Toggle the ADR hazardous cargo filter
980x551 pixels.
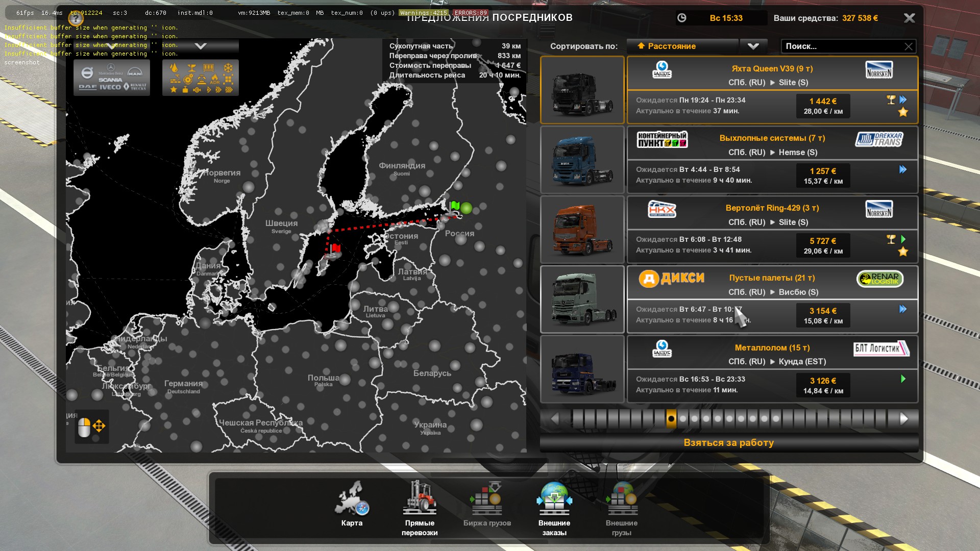pos(215,79)
